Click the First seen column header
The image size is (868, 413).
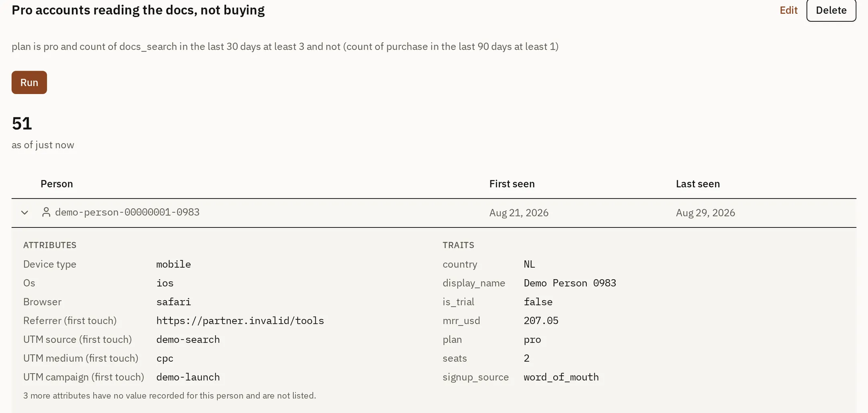pos(512,184)
